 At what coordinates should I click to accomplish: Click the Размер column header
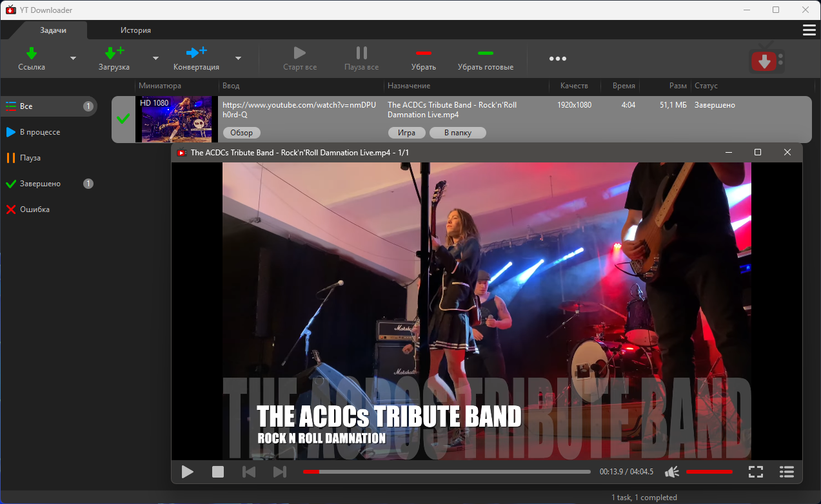coord(678,86)
